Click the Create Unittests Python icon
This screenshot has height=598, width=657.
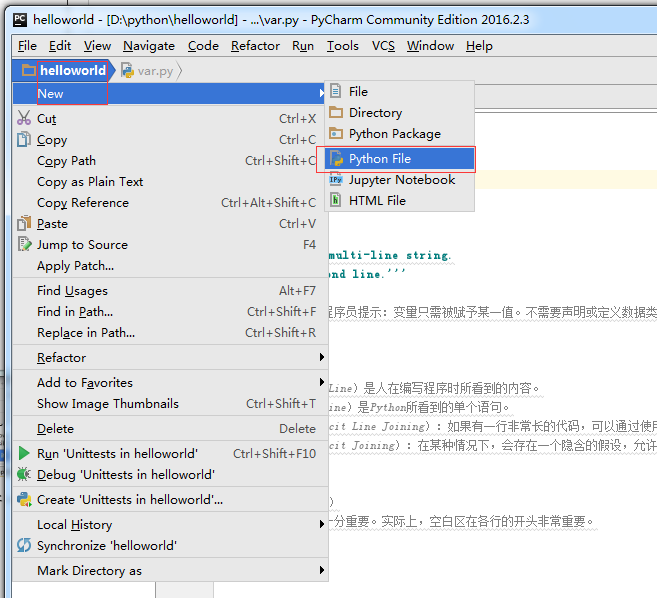point(24,499)
